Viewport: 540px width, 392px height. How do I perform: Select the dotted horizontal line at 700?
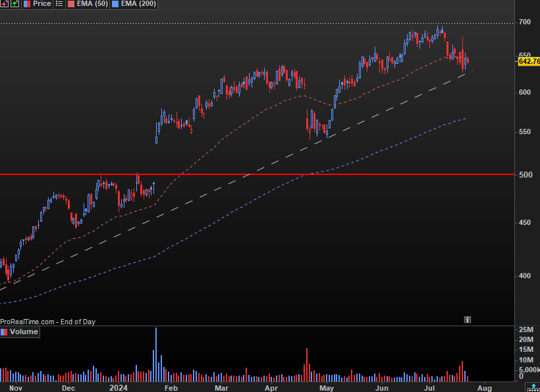(257, 24)
